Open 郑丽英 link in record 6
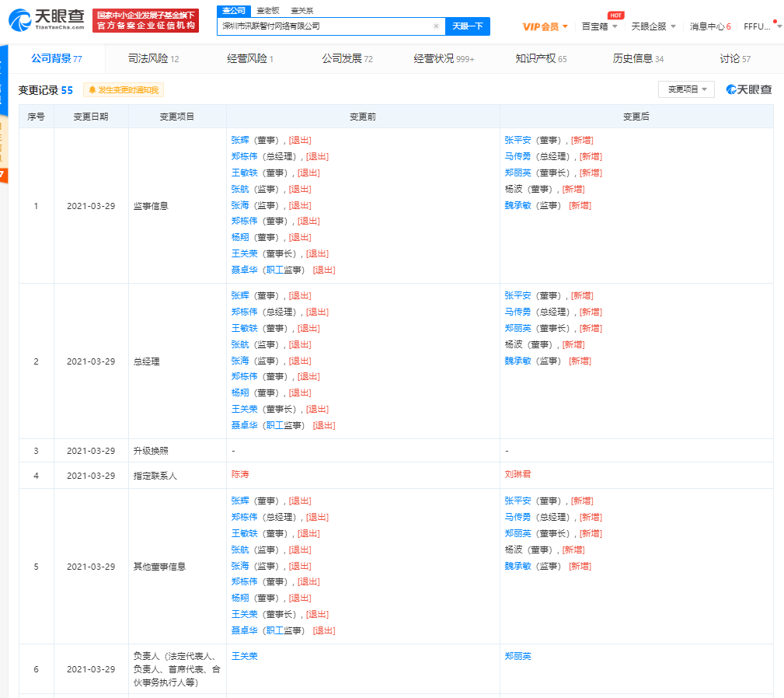Viewport: 784px width, 698px height. (x=517, y=656)
